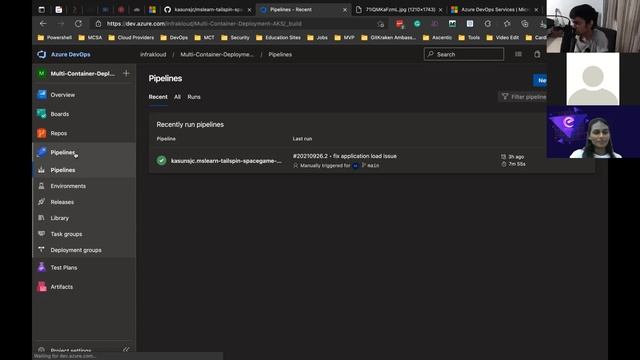Screen dimensions: 640x360
Task: Click the infrakloud breadcrumb link
Action: tap(153, 54)
